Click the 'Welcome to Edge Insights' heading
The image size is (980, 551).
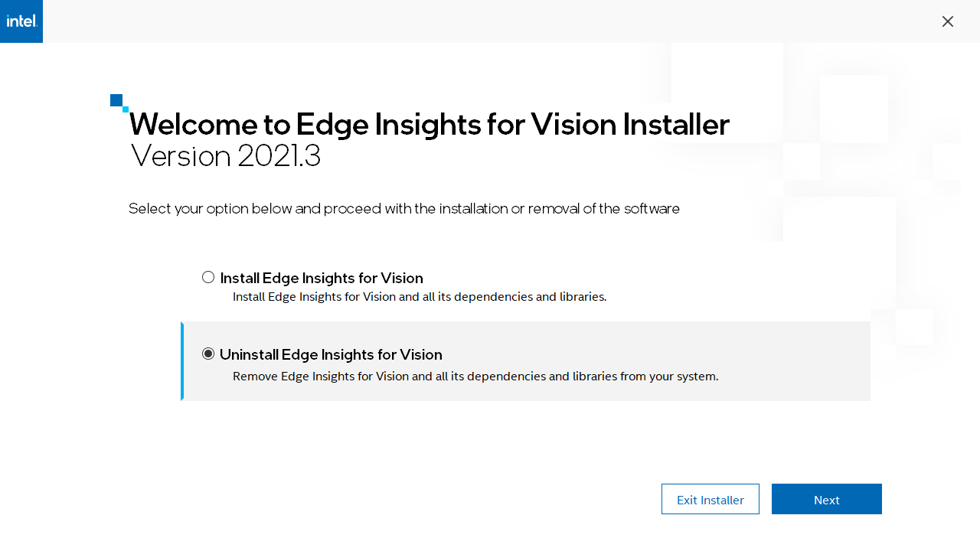(429, 124)
